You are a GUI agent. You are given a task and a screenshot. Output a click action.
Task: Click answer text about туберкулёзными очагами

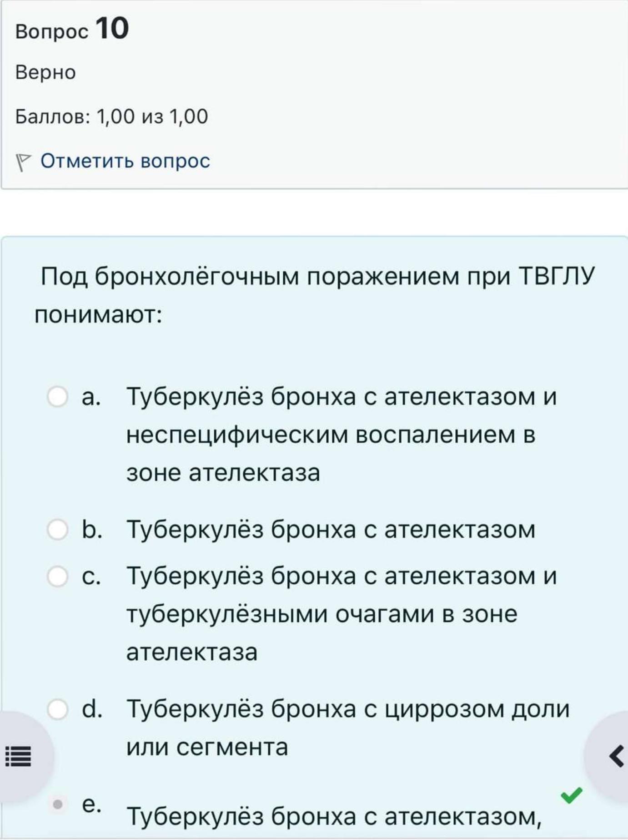[x=342, y=614]
